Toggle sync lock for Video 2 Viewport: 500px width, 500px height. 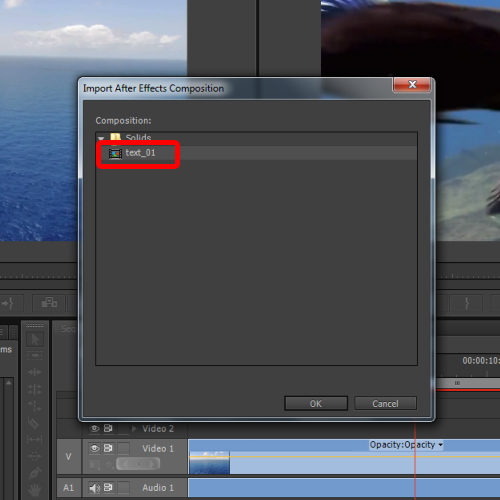tap(108, 429)
